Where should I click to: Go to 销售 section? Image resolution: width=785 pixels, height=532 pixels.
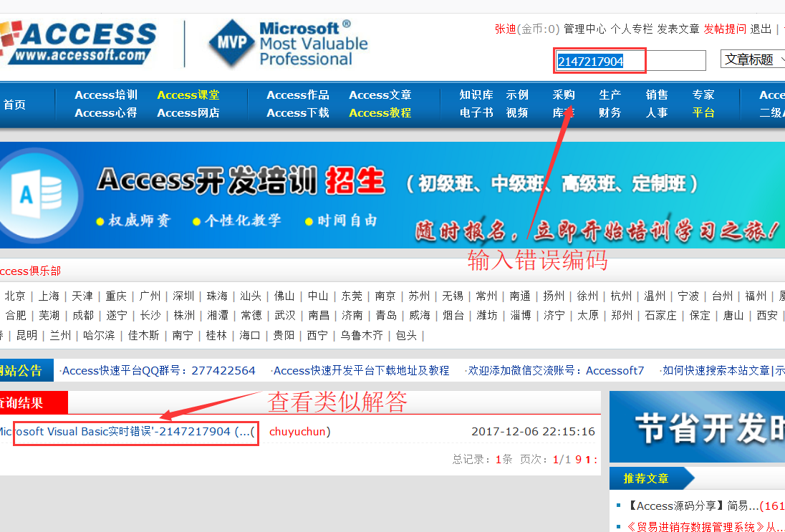click(657, 95)
